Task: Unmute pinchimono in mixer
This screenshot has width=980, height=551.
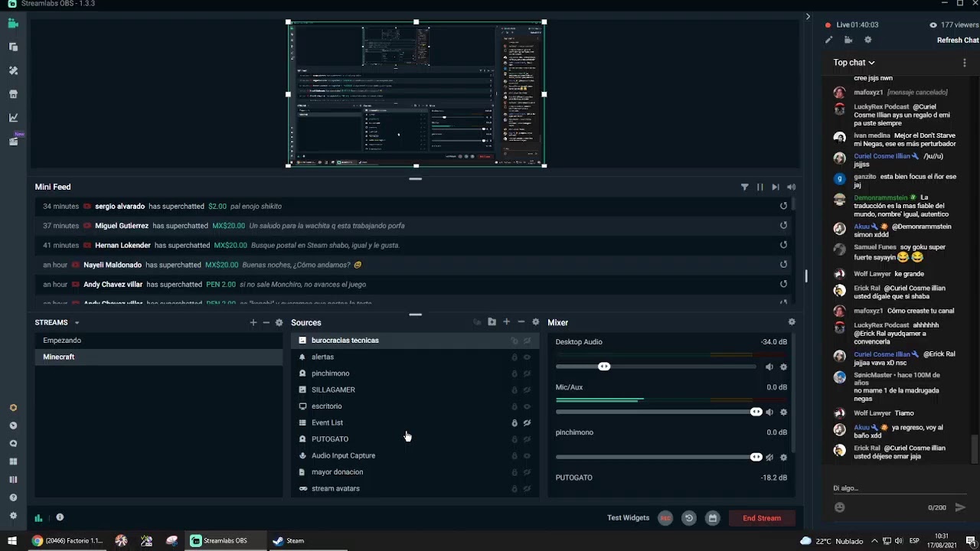Action: [769, 457]
